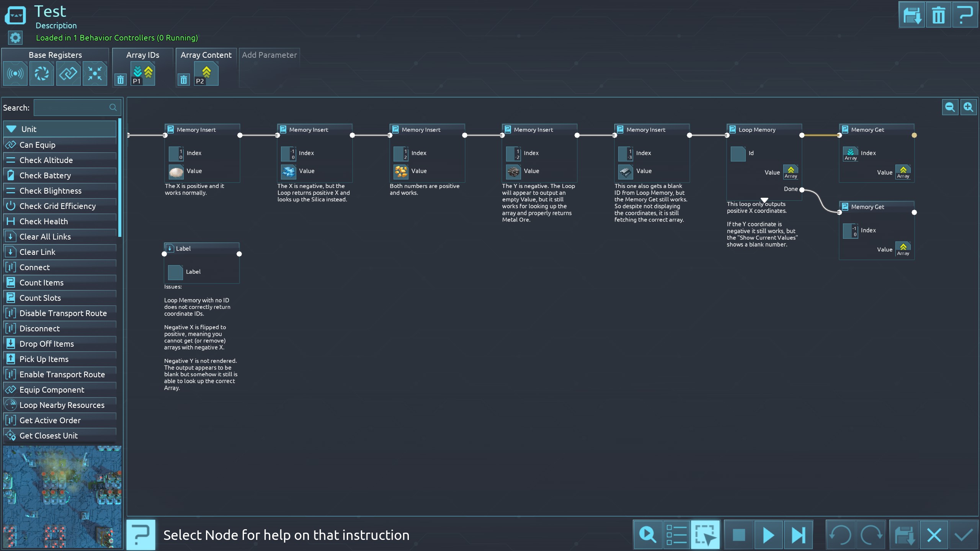Click the Signal base register icon
Viewport: 980px width, 551px height.
coord(15,73)
